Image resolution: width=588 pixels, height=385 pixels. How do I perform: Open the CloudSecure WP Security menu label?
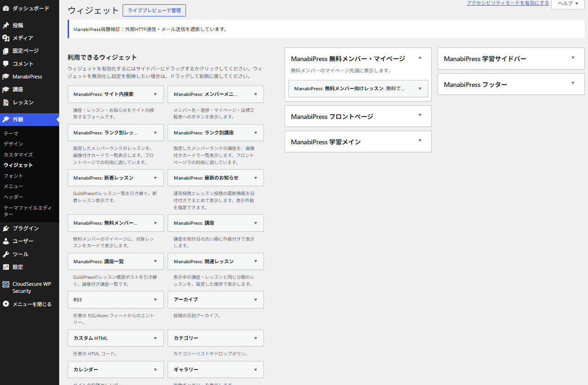[31, 288]
